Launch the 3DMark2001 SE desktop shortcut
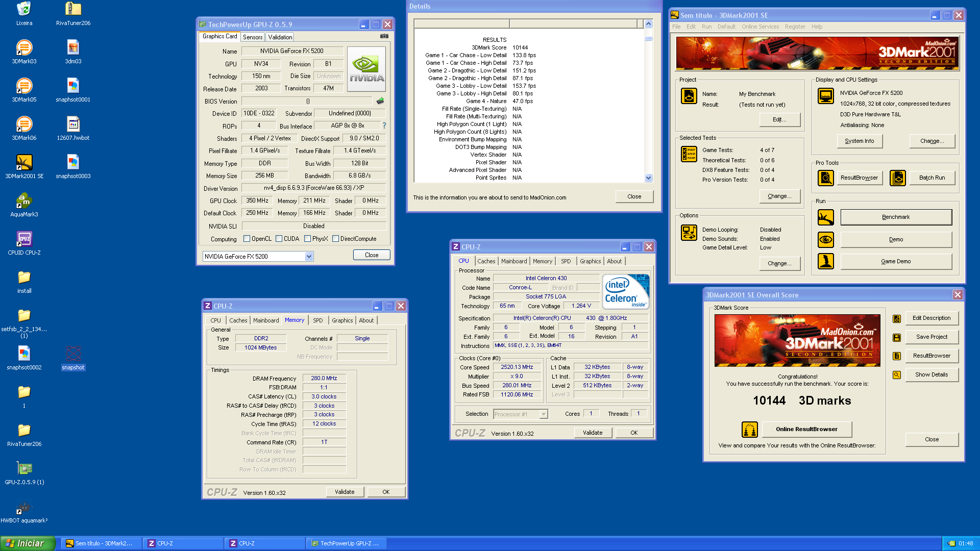The image size is (980, 551). (x=24, y=162)
